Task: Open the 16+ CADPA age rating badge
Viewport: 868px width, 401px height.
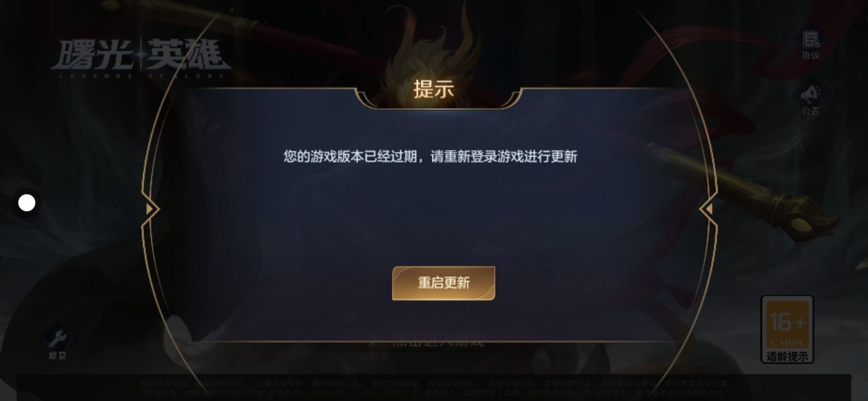Action: 787,330
